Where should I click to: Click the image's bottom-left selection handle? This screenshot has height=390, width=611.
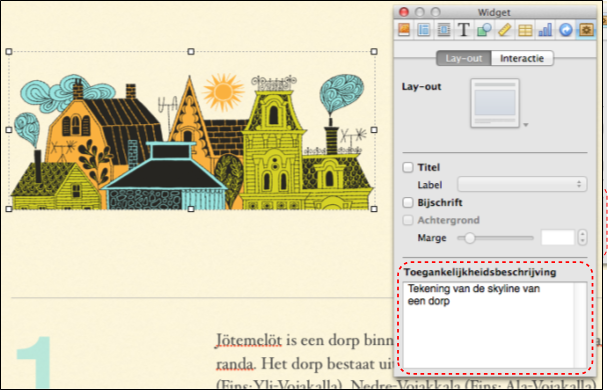[9, 209]
